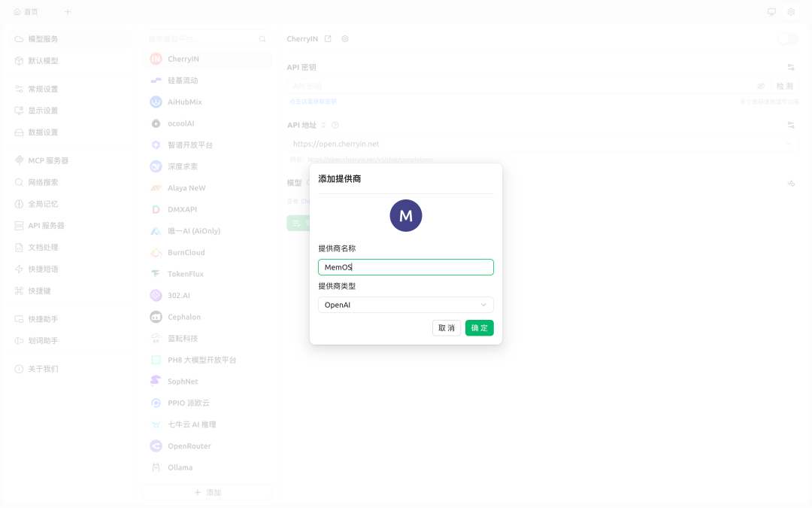Click the MemOS provider name field
Viewport: 812px width, 508px height.
coord(405,267)
